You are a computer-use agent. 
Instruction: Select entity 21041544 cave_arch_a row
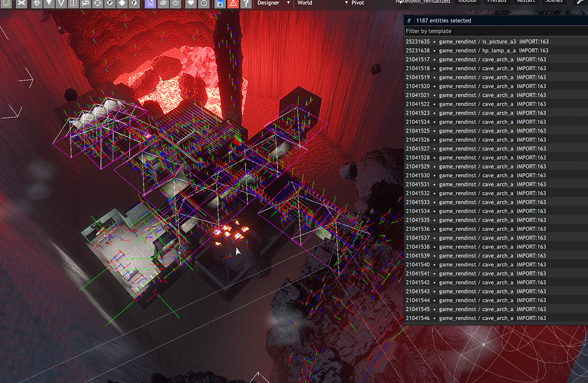click(x=496, y=301)
